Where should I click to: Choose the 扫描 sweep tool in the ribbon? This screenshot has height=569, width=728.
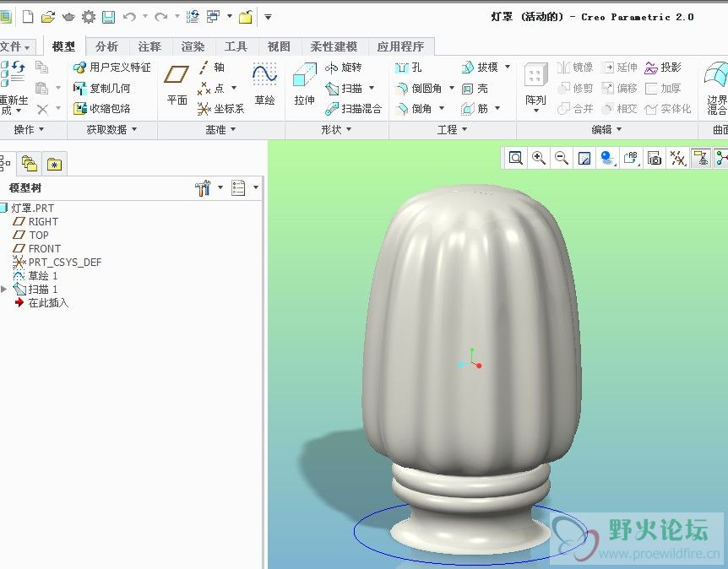pyautogui.click(x=344, y=88)
